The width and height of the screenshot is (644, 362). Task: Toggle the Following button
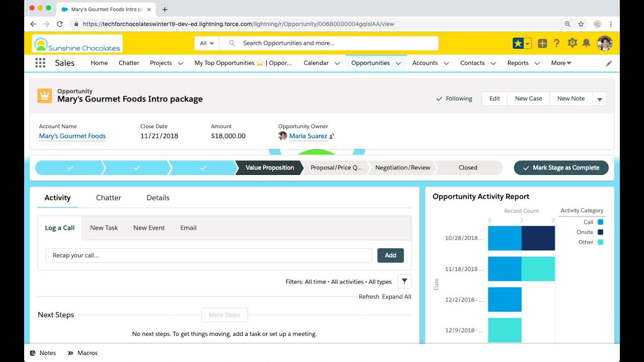pos(454,99)
